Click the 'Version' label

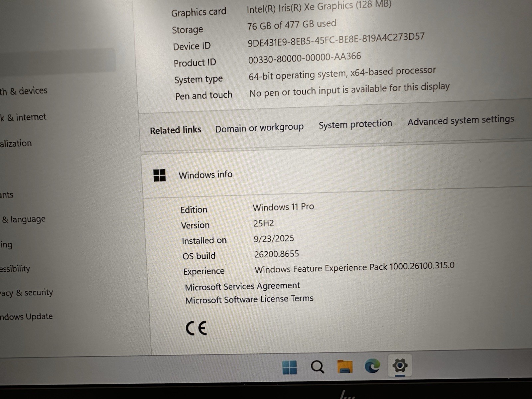pos(195,225)
